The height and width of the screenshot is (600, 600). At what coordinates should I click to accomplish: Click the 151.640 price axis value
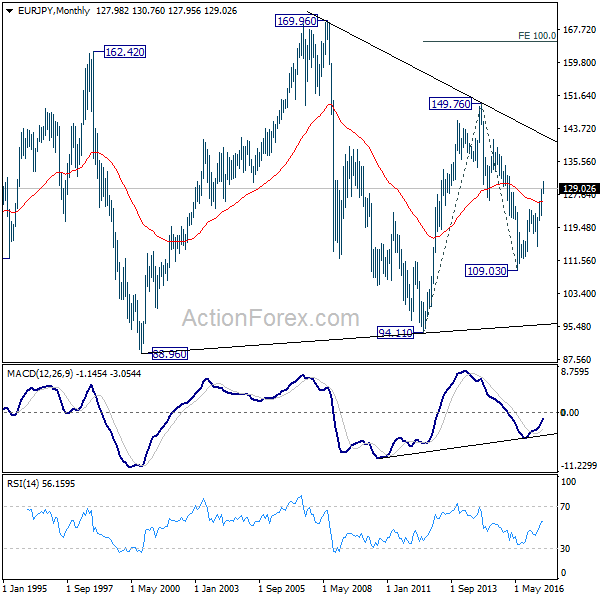click(x=579, y=96)
